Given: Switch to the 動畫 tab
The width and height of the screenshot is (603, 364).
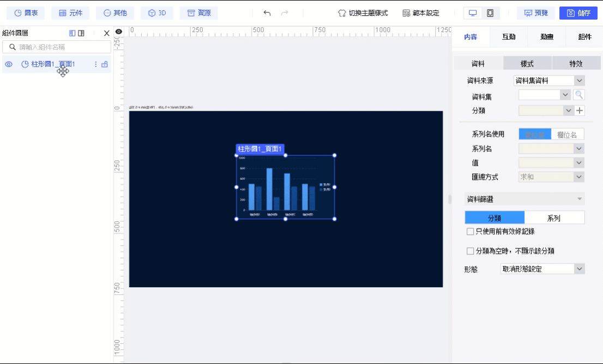Looking at the screenshot, I should coord(546,37).
